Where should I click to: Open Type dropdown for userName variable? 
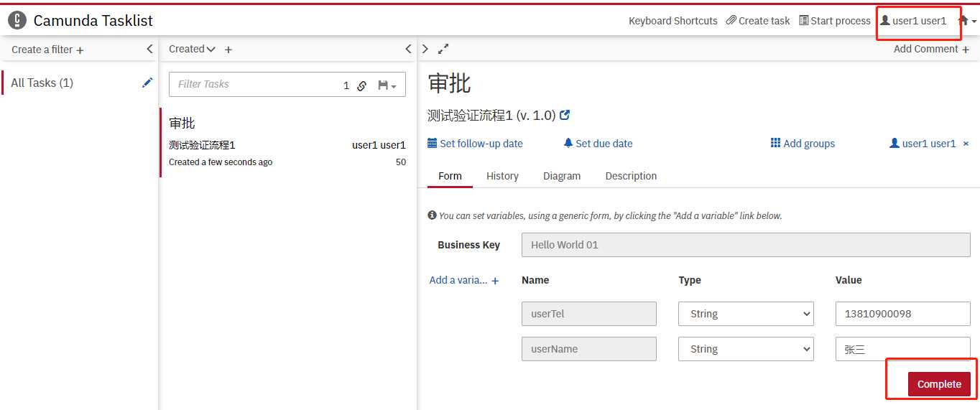(x=746, y=349)
